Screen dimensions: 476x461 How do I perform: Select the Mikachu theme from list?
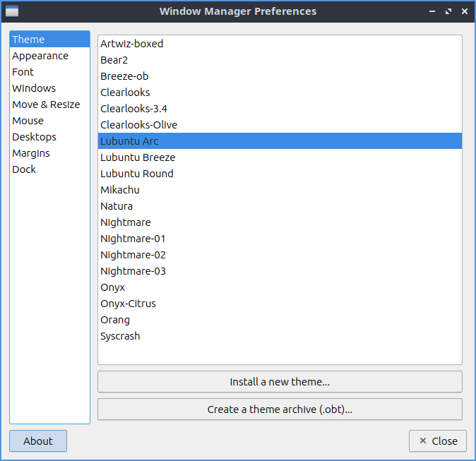tap(120, 190)
